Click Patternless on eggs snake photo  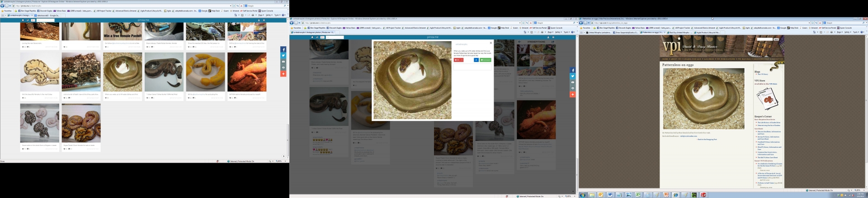click(703, 99)
